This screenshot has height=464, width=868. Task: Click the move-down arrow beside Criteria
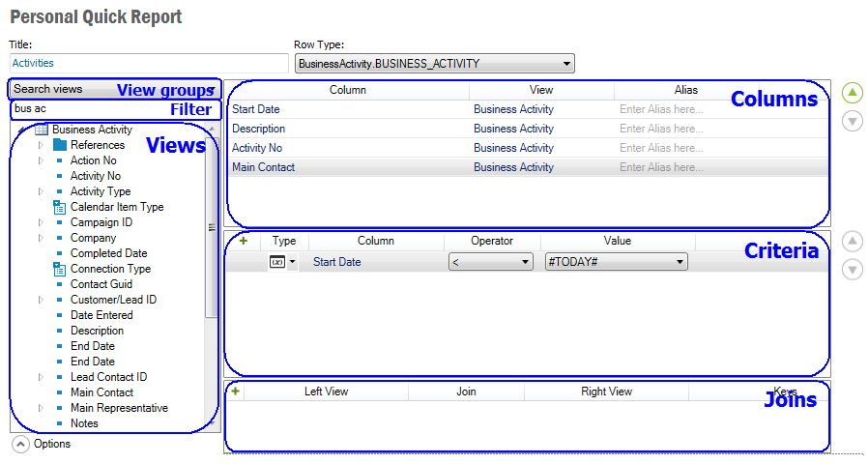[852, 270]
